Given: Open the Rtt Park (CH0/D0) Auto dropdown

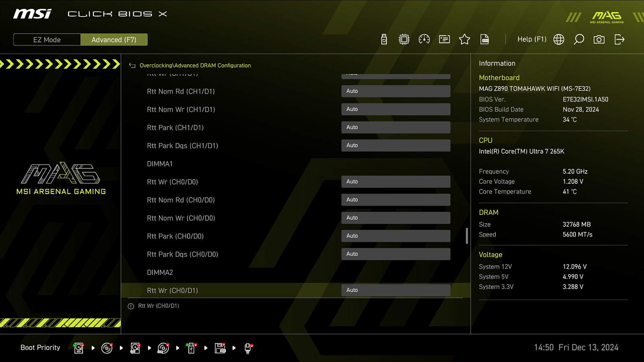Looking at the screenshot, I should (x=396, y=236).
